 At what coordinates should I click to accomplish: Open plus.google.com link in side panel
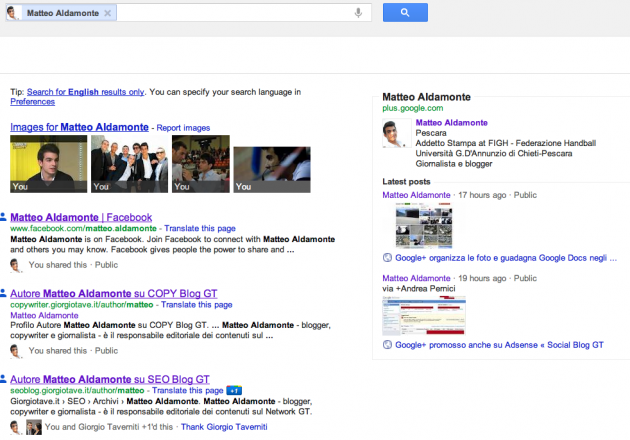[413, 108]
